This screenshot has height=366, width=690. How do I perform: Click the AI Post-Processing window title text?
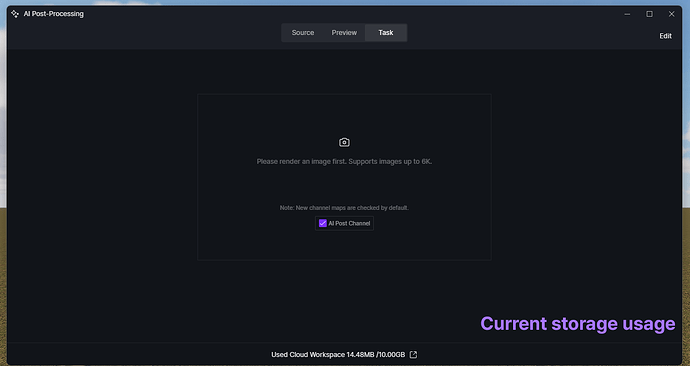[x=53, y=14]
